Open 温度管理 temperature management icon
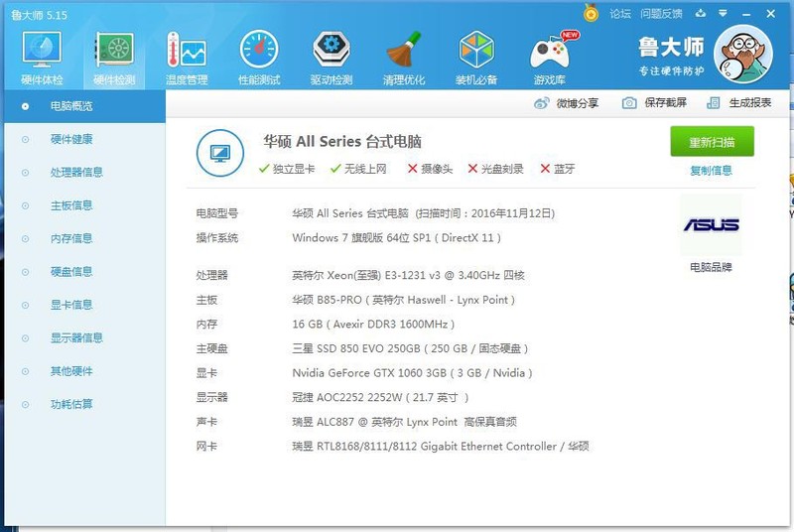Screen dimensions: 794x532 (187, 58)
